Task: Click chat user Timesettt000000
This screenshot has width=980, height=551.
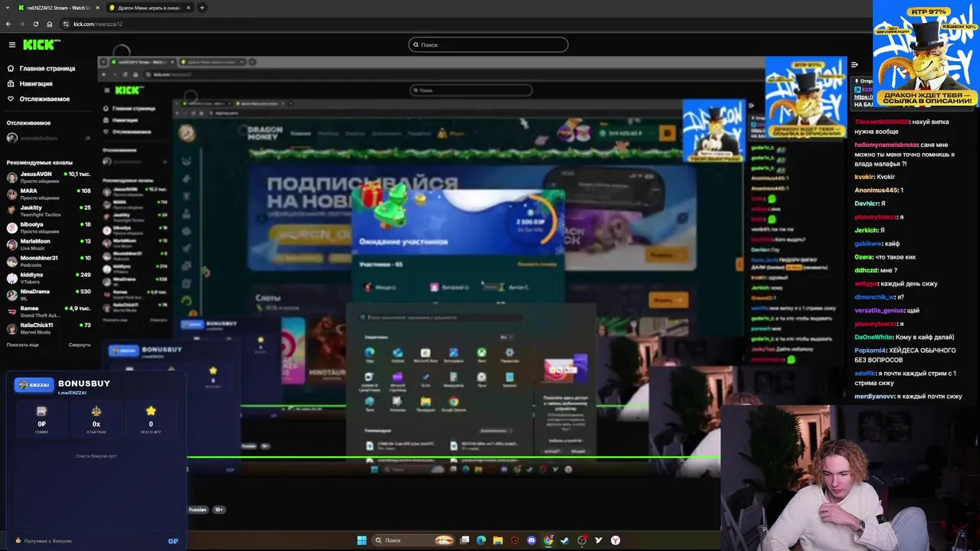Action: [880, 122]
